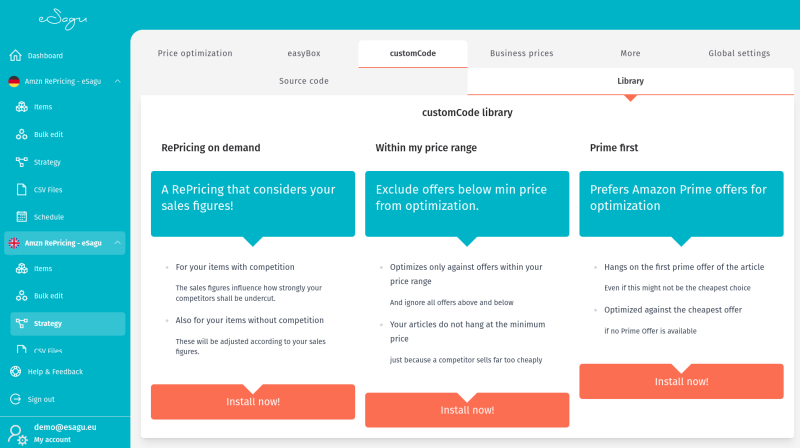The width and height of the screenshot is (800, 448).
Task: Switch to Source code sub-tab
Action: click(x=304, y=81)
